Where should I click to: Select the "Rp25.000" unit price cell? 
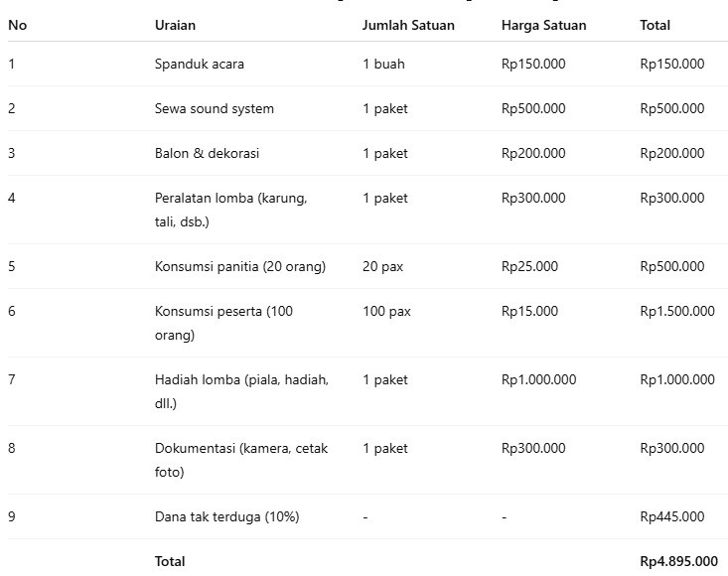pos(529,266)
